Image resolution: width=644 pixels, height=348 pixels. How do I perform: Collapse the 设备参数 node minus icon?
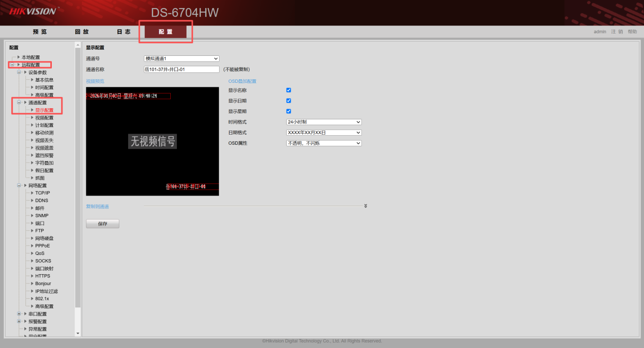[19, 72]
